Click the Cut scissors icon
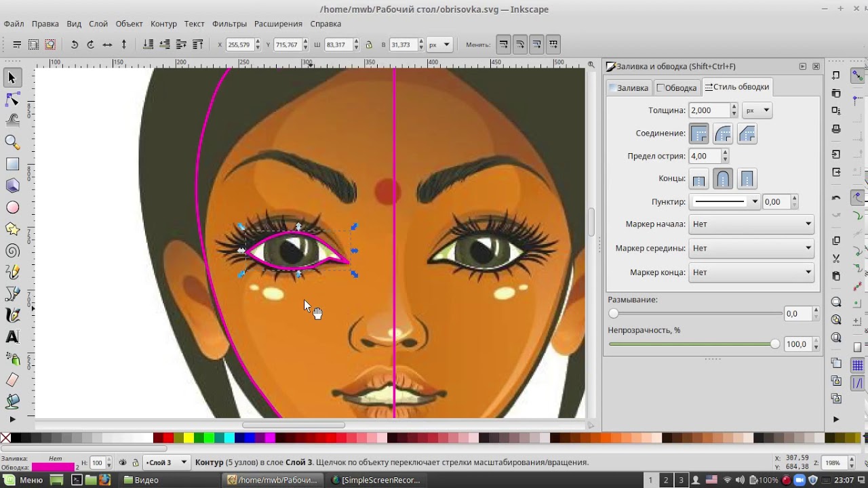Image resolution: width=868 pixels, height=488 pixels. (836, 258)
